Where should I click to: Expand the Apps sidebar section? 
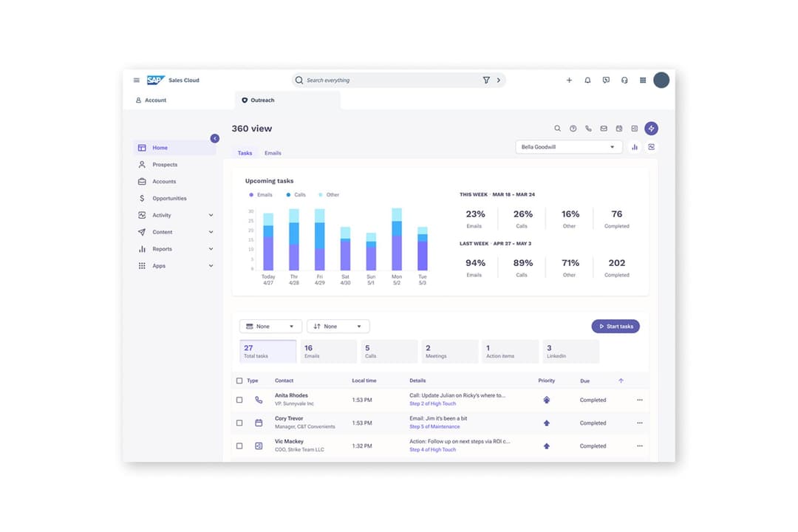click(211, 265)
